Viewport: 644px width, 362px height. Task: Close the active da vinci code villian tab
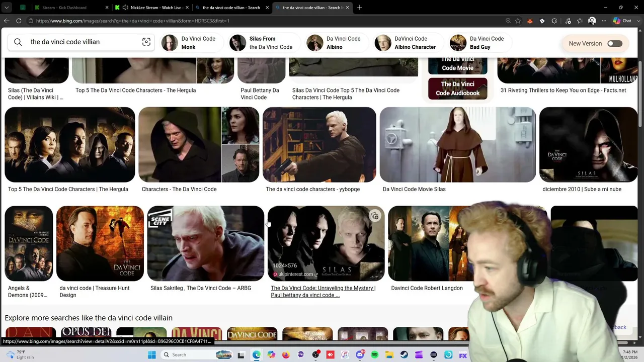347,8
